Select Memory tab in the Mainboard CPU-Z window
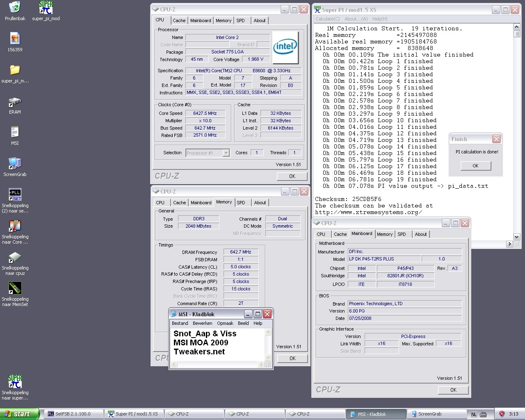 pyautogui.click(x=385, y=234)
